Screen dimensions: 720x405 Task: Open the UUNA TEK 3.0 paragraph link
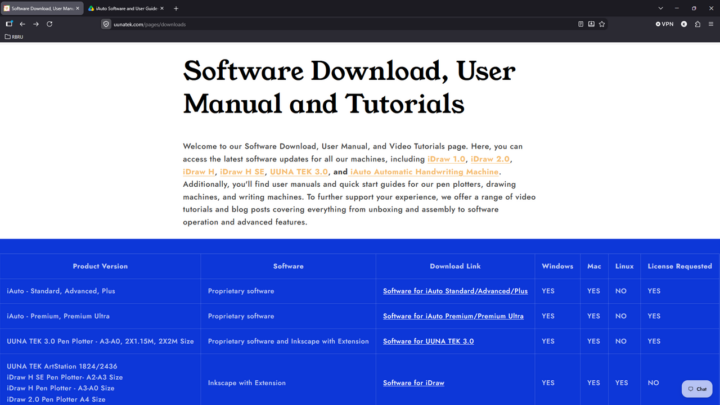tap(299, 172)
